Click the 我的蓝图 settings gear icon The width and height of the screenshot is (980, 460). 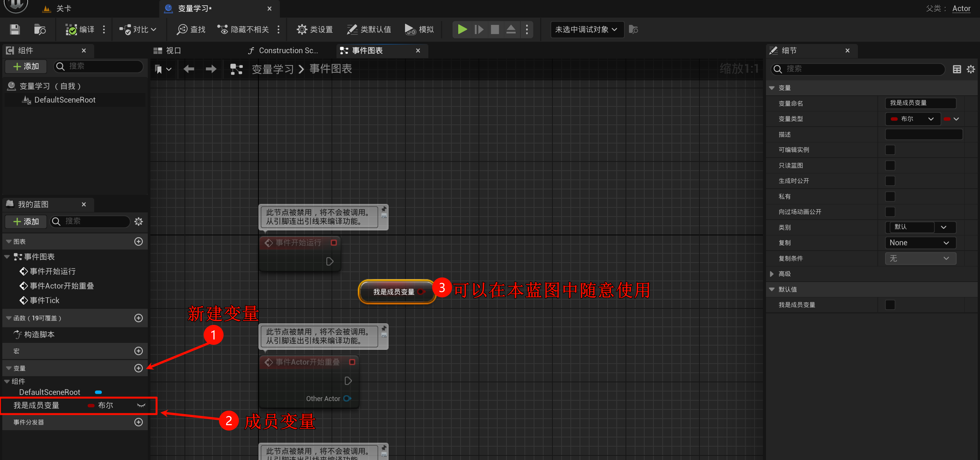pyautogui.click(x=139, y=221)
